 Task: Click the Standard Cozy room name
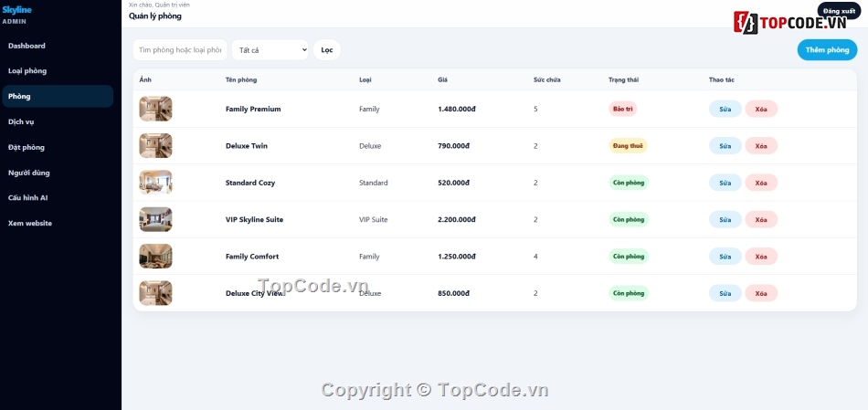click(x=250, y=183)
